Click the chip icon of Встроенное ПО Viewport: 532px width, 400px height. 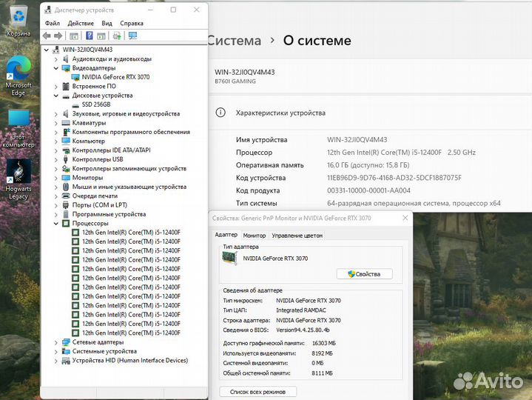[66, 86]
